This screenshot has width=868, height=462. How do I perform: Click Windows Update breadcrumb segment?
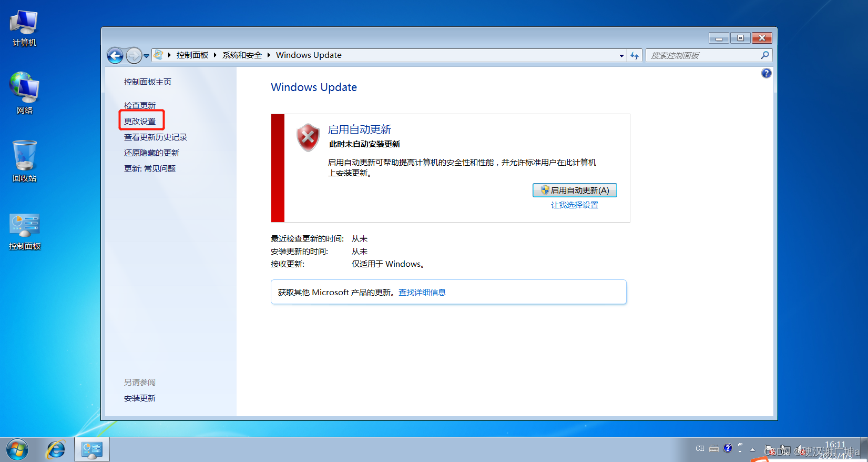[309, 55]
